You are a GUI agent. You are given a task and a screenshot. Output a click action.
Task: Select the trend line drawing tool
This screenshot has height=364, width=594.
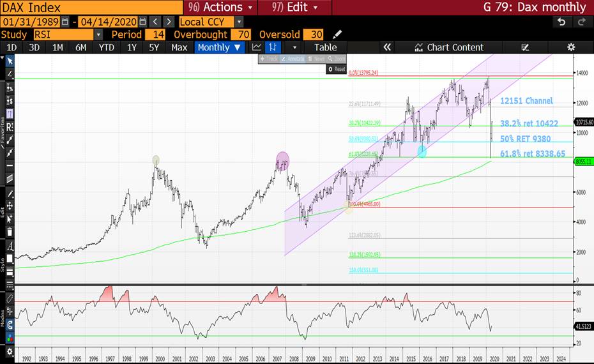coord(10,74)
